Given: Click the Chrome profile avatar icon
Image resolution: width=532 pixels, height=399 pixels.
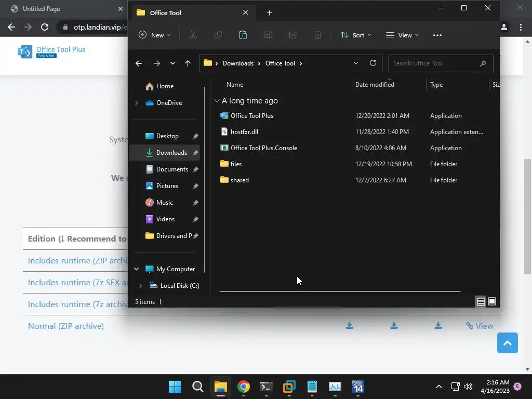Looking at the screenshot, I should click(504, 27).
